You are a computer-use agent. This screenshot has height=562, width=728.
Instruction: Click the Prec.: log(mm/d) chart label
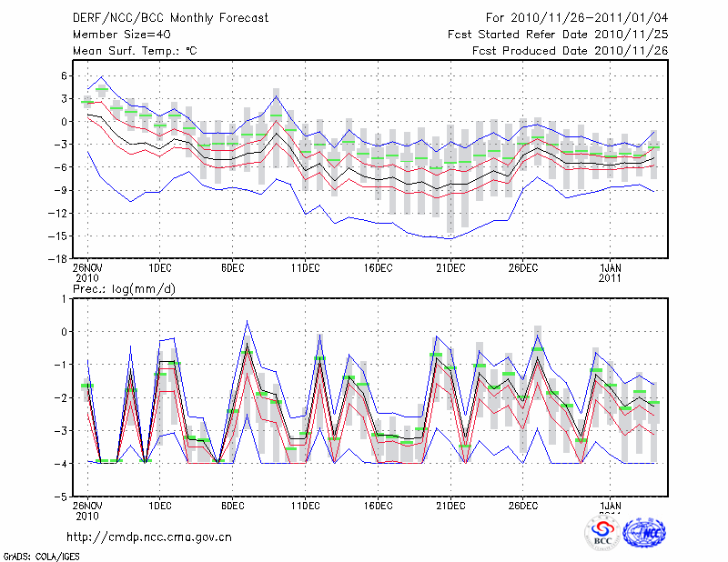(126, 289)
